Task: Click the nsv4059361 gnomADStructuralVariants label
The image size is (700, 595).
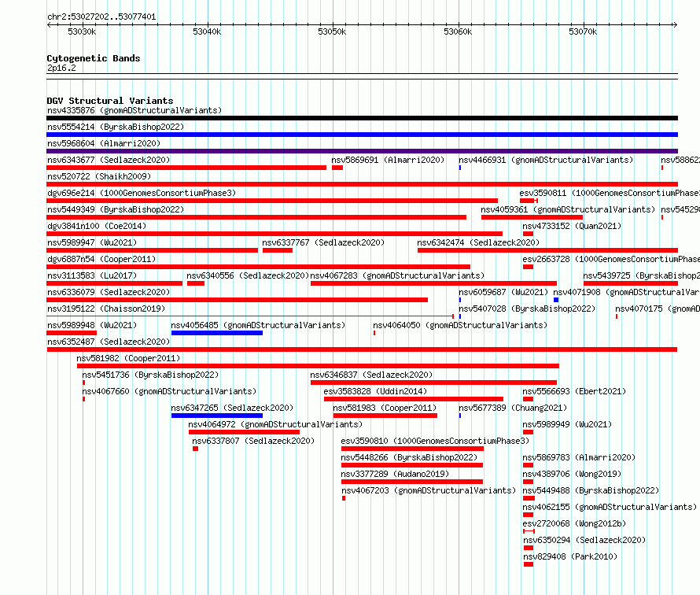Action: (568, 209)
